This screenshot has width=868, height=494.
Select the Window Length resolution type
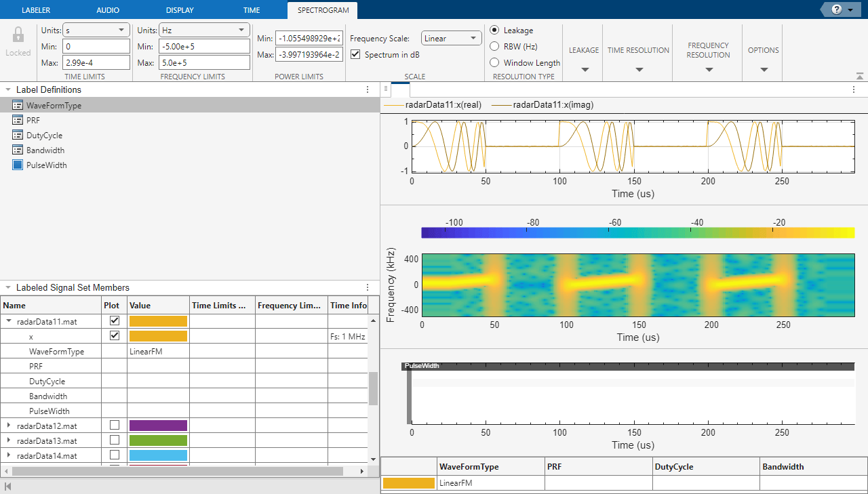[x=494, y=63]
